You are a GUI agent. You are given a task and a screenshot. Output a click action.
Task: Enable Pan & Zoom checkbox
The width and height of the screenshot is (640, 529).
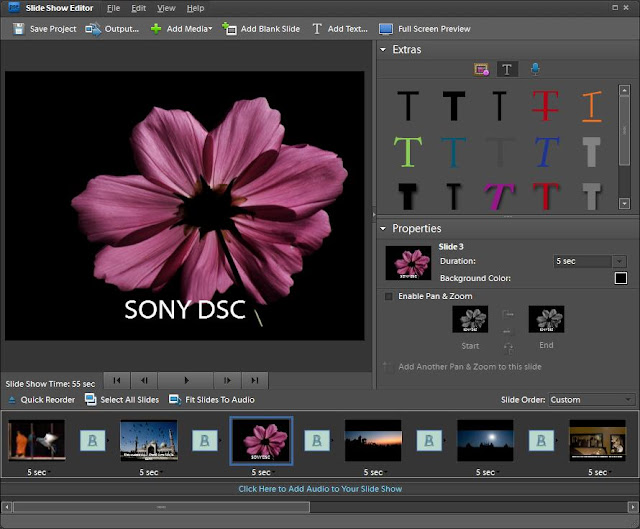(x=389, y=296)
